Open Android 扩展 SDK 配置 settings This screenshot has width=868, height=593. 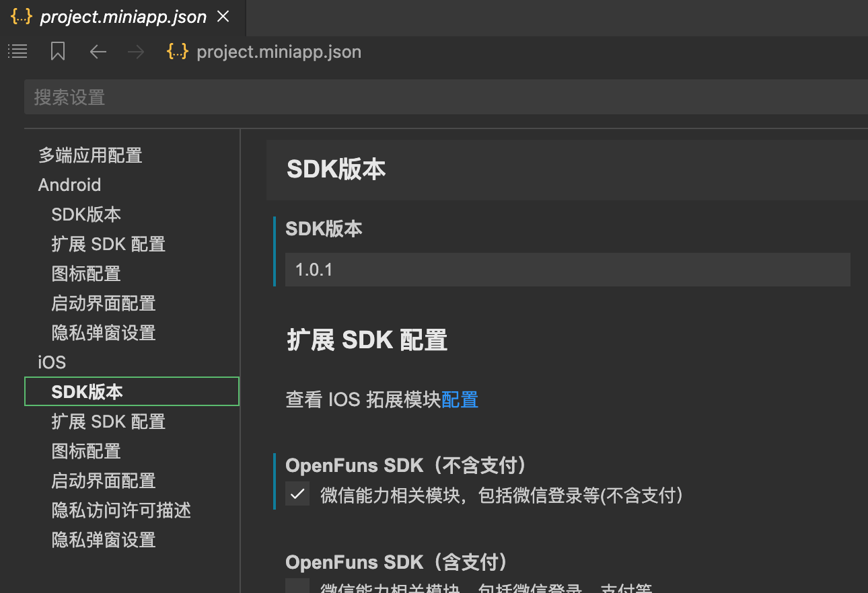coord(108,244)
